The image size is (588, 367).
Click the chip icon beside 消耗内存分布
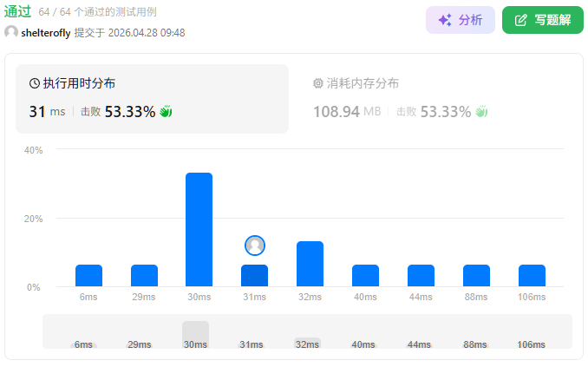317,84
